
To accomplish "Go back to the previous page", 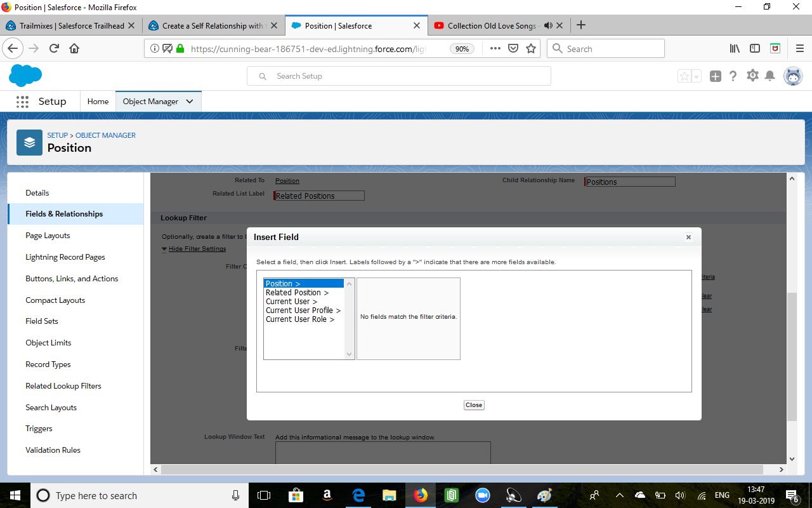I will click(13, 48).
